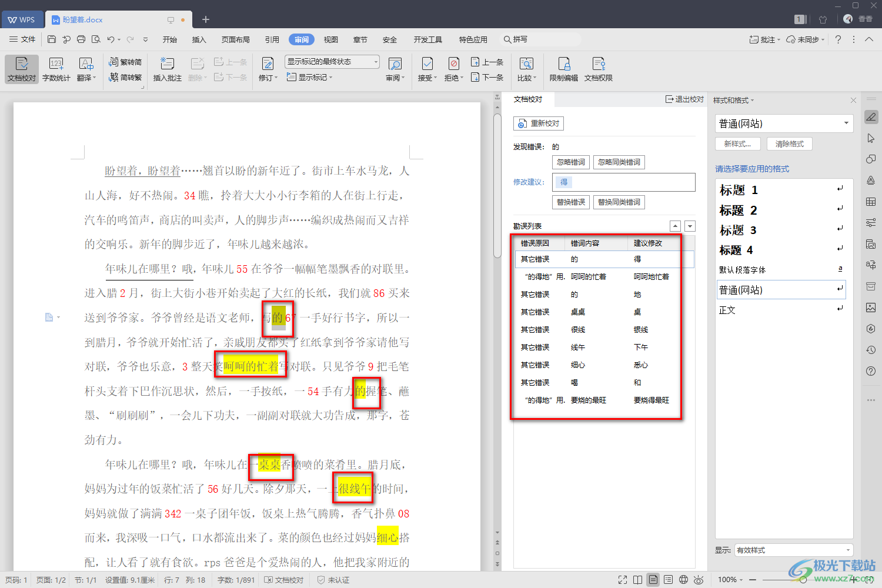
Task: Toggle full screen view in status bar
Action: click(623, 580)
